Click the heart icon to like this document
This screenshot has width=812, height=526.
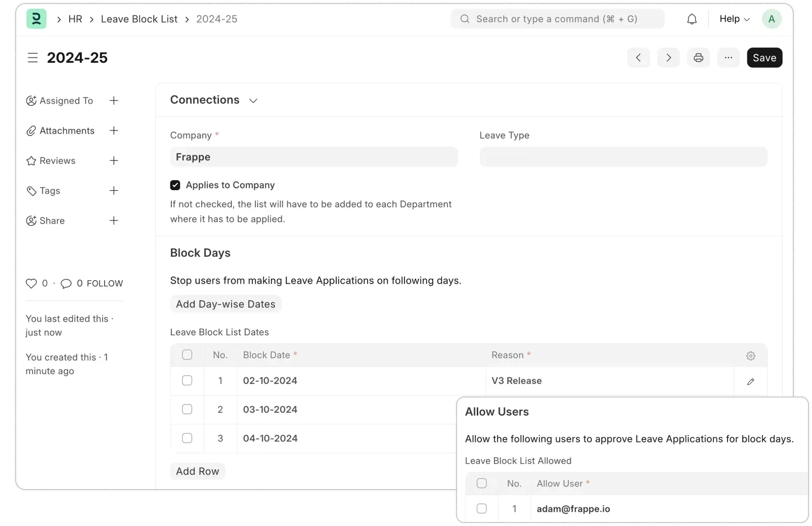coord(31,283)
